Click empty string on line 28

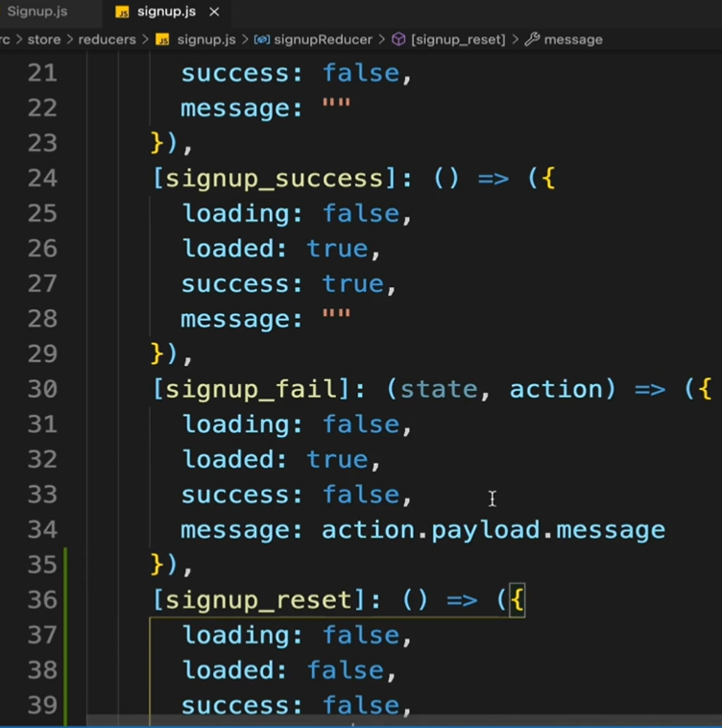click(x=337, y=314)
